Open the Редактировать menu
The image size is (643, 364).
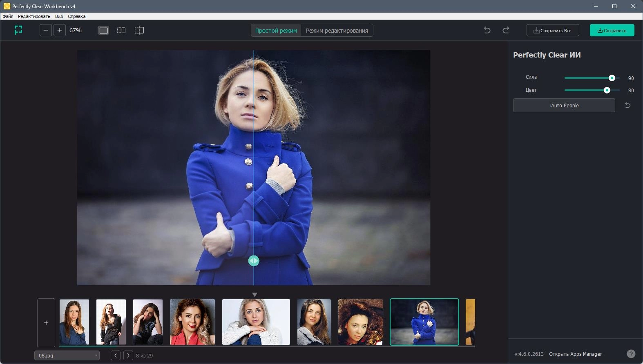tap(34, 16)
